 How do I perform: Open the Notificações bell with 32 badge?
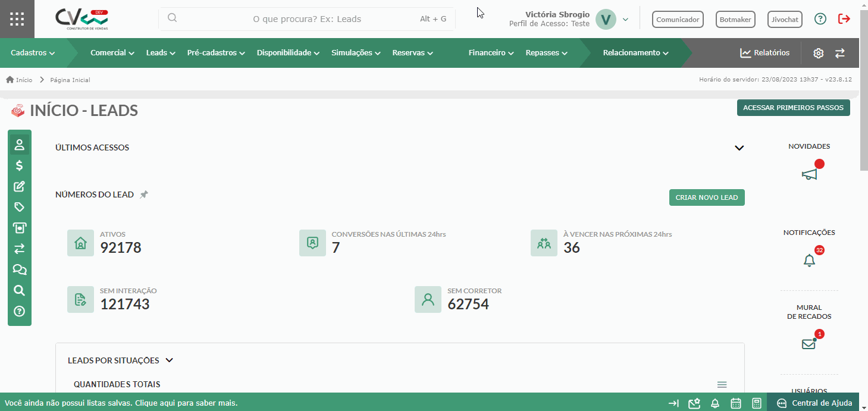coord(809,260)
